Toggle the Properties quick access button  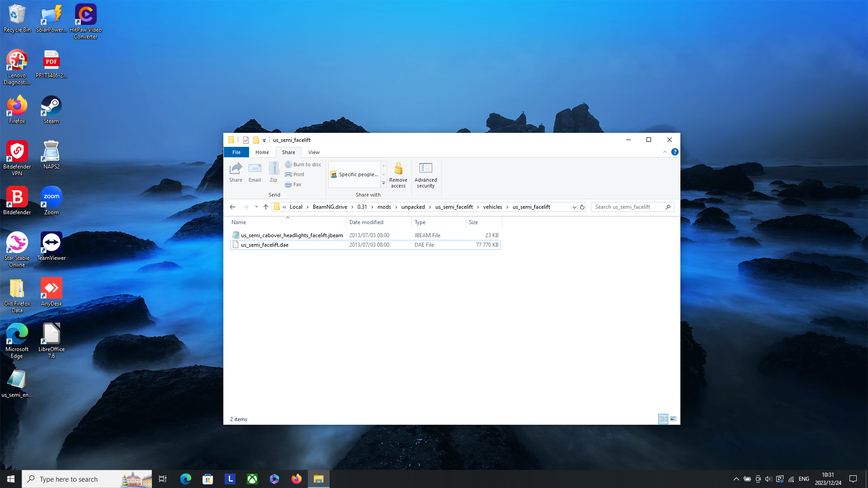point(246,140)
